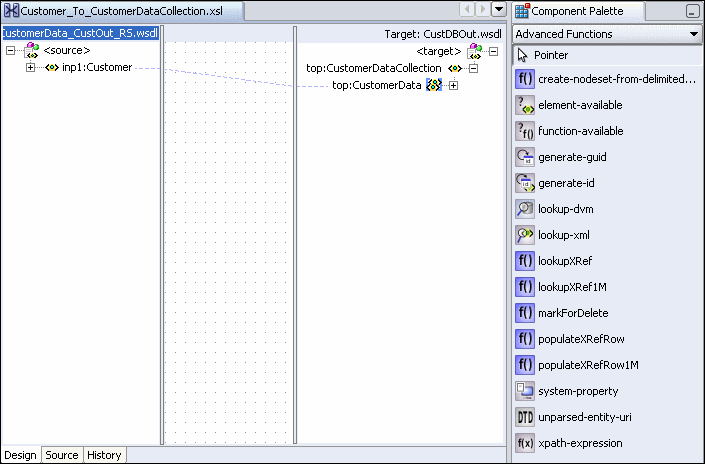Choose the populateXRefRow1M function label
This screenshot has width=705, height=464.
pyautogui.click(x=589, y=366)
